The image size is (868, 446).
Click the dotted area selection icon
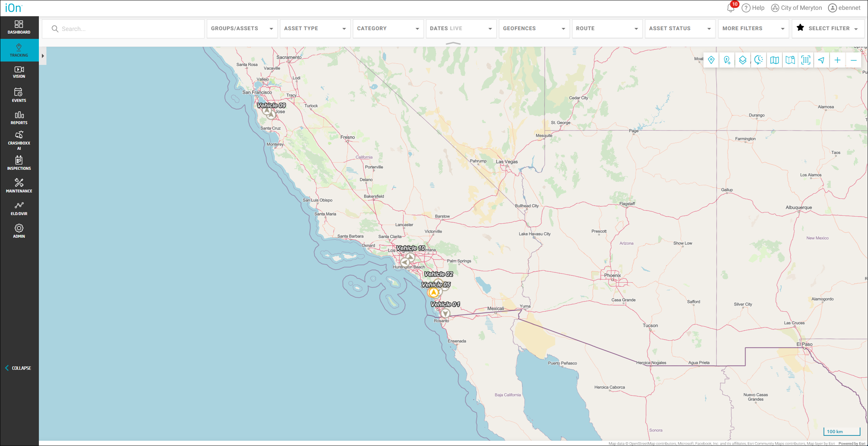(806, 60)
